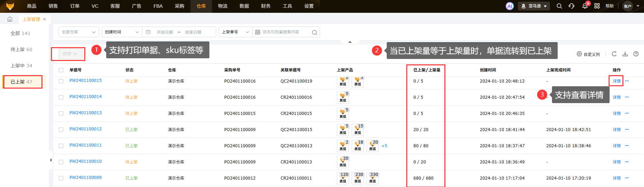644x187 pixels.
Task: Open the notifications bell
Action: [585, 6]
